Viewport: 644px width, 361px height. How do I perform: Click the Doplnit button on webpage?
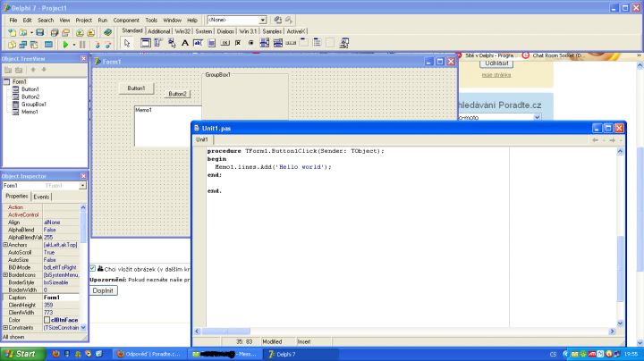(x=103, y=290)
